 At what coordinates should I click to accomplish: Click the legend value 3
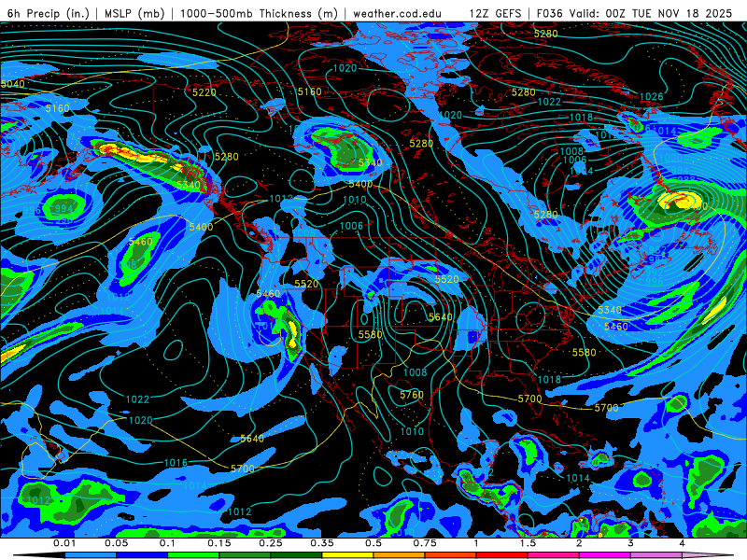tap(631, 543)
